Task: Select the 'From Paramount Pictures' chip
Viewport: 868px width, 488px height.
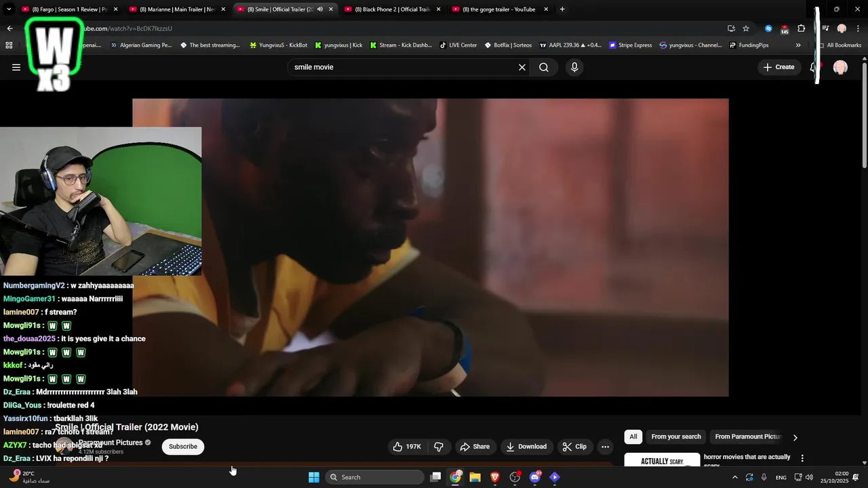Action: [x=748, y=436]
